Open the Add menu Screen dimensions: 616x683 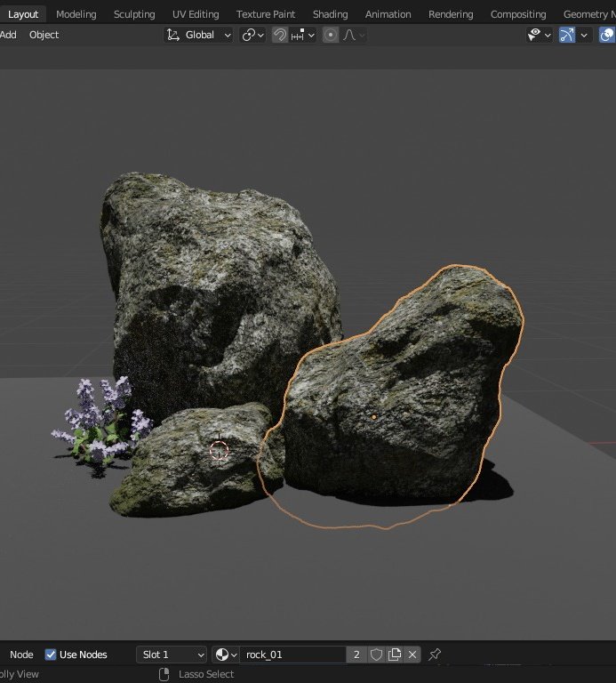pyautogui.click(x=8, y=35)
